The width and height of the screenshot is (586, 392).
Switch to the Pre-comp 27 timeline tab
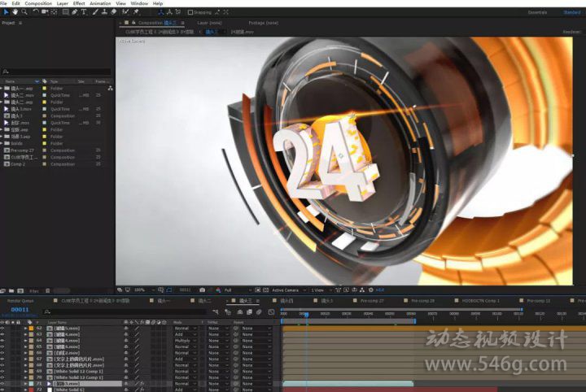pos(372,301)
